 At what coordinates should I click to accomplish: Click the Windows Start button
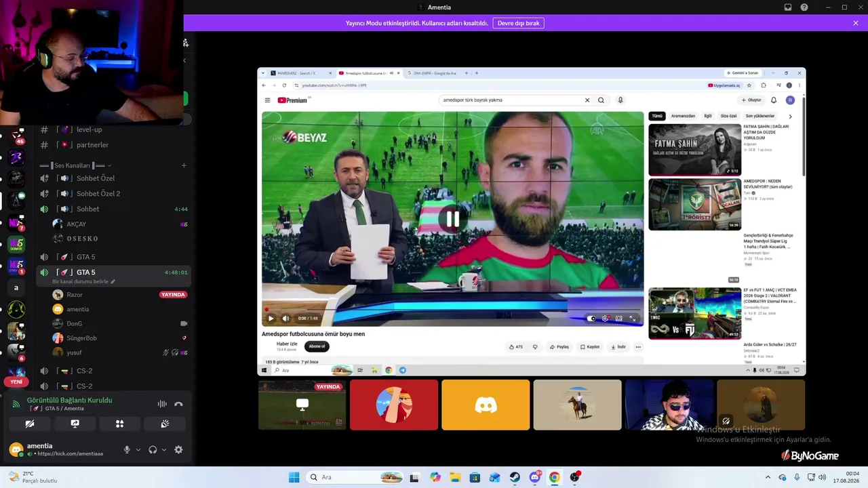(294, 477)
